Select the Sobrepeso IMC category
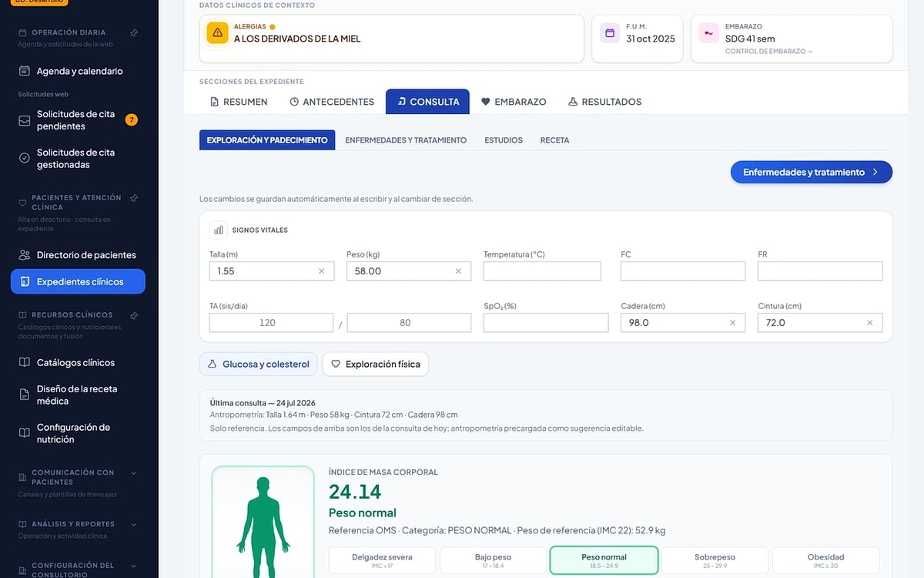This screenshot has width=924, height=578. [x=715, y=560]
